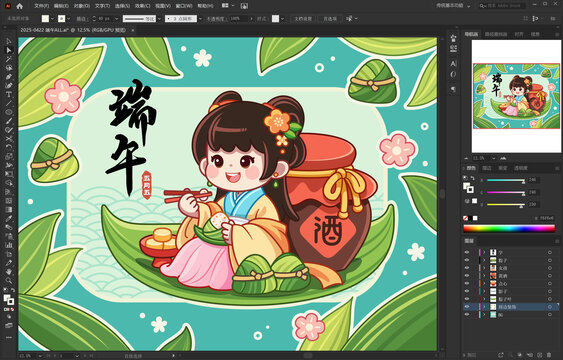
Task: Click the color spectrum bar
Action: coord(509,228)
